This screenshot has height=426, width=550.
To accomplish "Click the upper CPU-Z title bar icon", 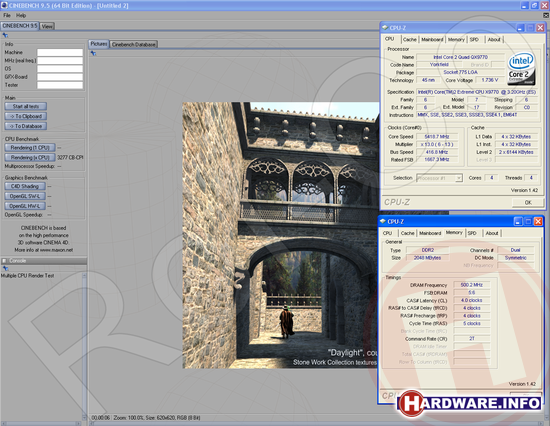I will (x=385, y=27).
